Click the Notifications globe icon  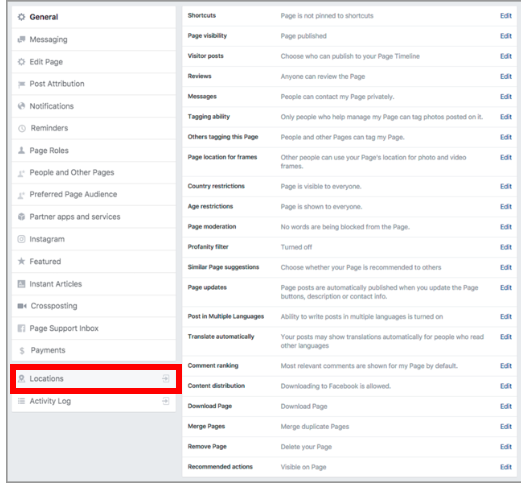point(21,106)
